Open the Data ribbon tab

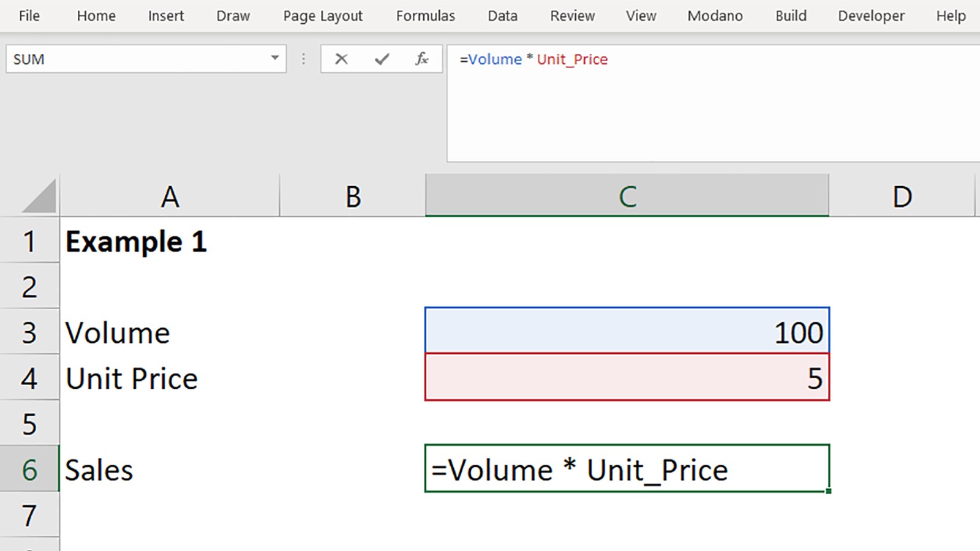pos(502,16)
